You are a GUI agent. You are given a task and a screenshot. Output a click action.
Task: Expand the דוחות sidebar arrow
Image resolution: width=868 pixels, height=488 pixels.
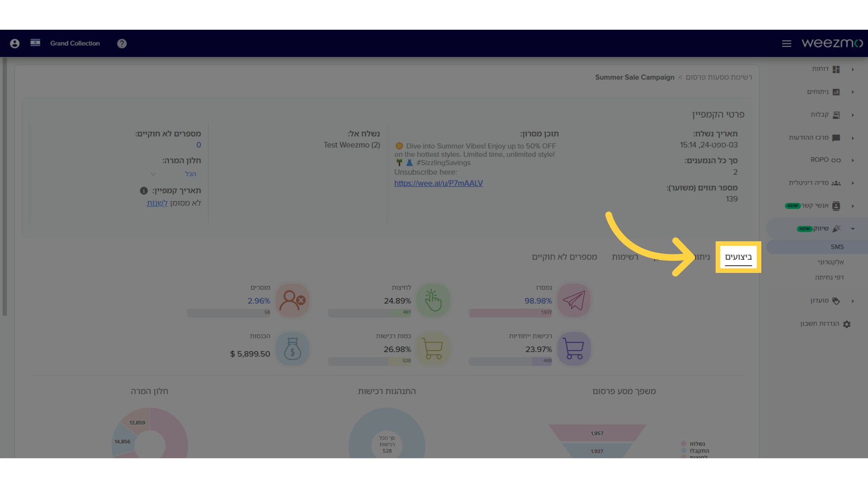point(853,70)
